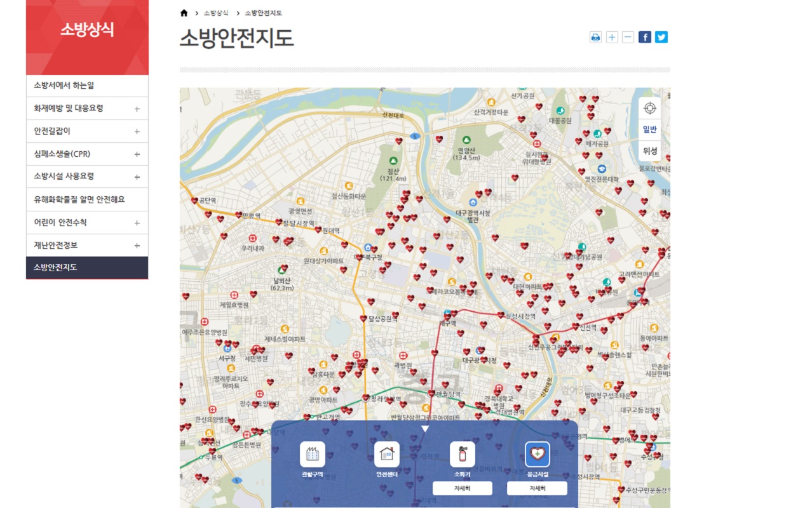812x508 pixels.
Task: Switch the map to 위성 satellite view
Action: [649, 151]
